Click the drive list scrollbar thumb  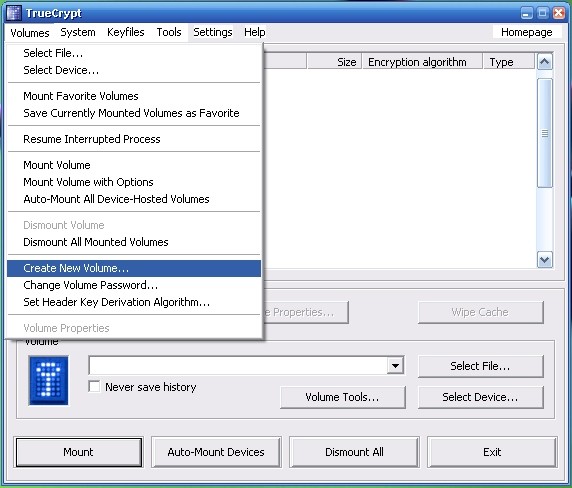pos(545,133)
